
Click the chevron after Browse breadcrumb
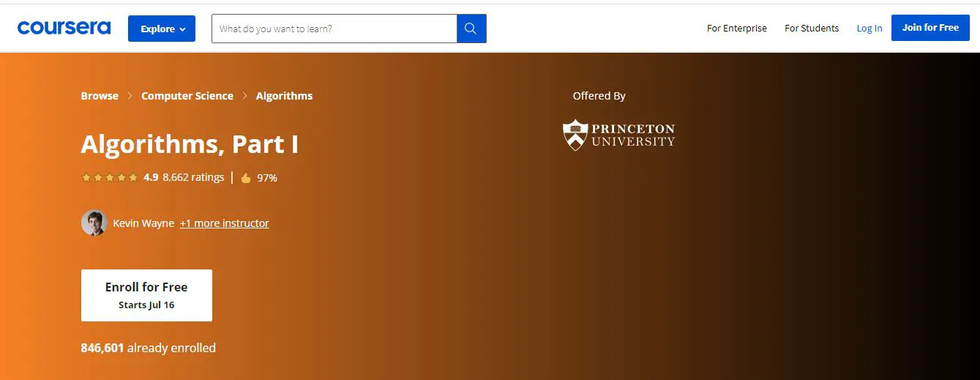click(x=130, y=96)
